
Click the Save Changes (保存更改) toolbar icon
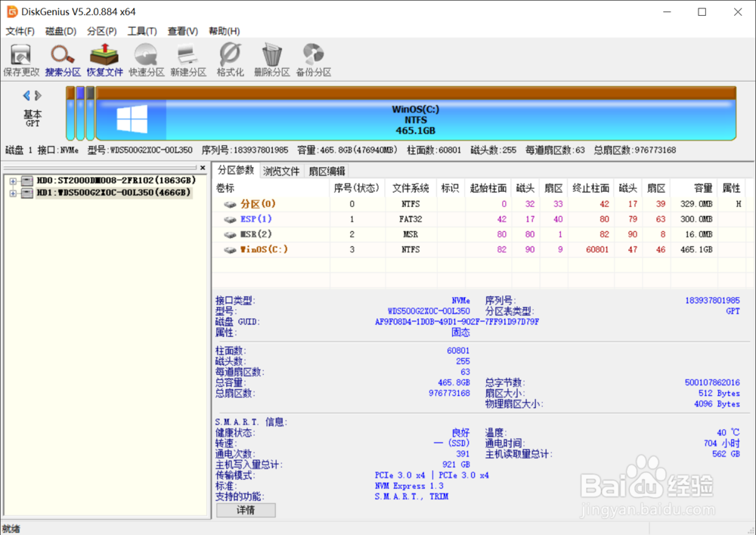point(21,60)
